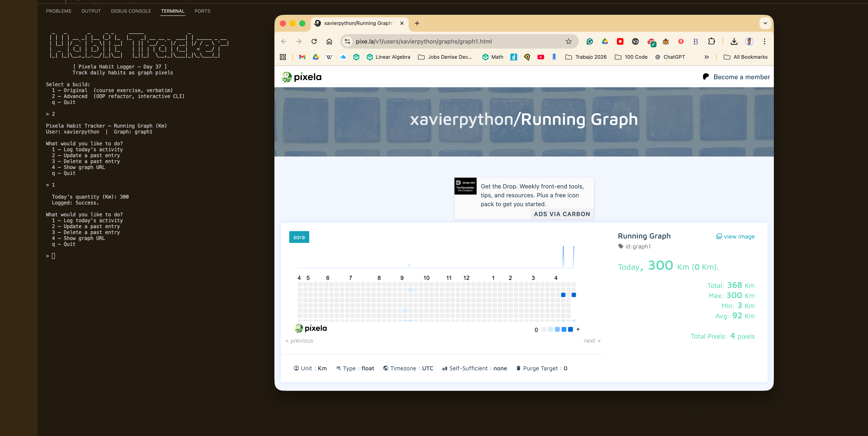This screenshot has height=436, width=868.
Task: Open the Grammarly extension
Action: coord(590,41)
